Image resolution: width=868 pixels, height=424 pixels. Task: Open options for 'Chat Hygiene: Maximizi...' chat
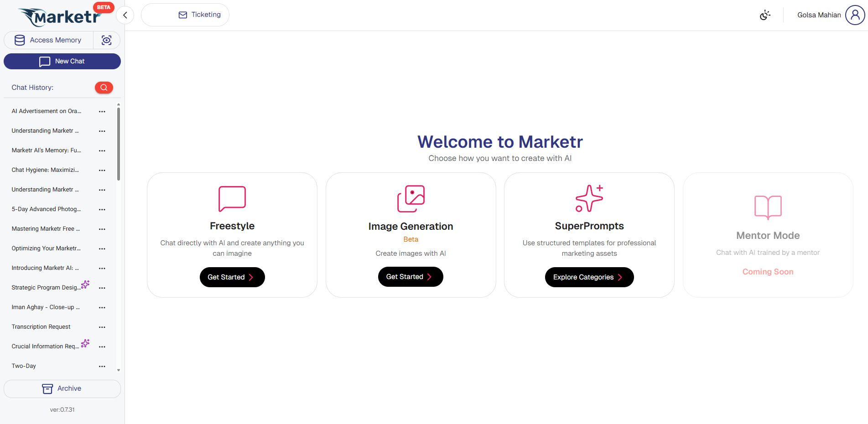pos(102,171)
